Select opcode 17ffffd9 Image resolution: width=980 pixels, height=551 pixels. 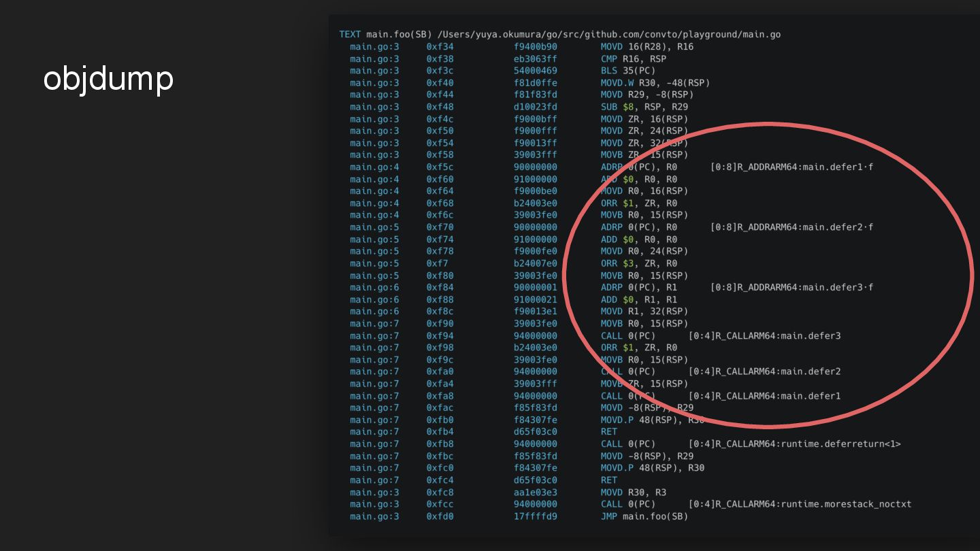tap(535, 516)
